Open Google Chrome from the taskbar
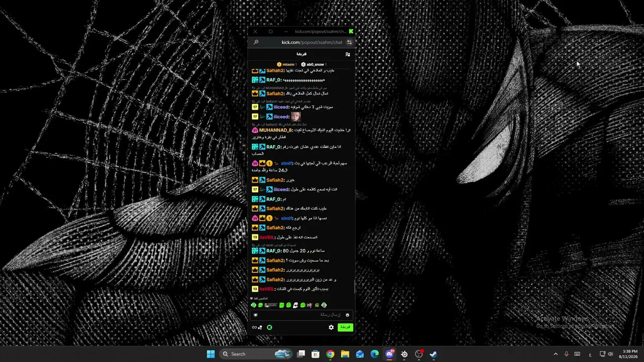 coord(330,354)
